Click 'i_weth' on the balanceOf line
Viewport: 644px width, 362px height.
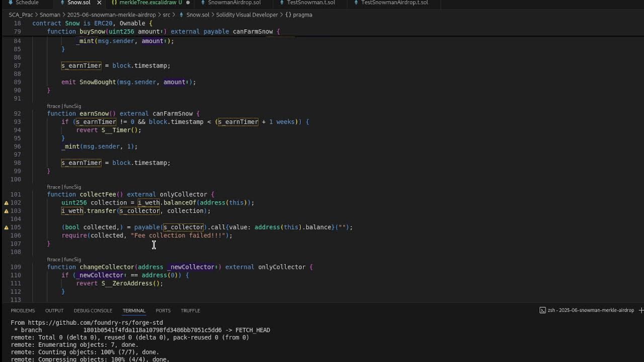tap(149, 203)
